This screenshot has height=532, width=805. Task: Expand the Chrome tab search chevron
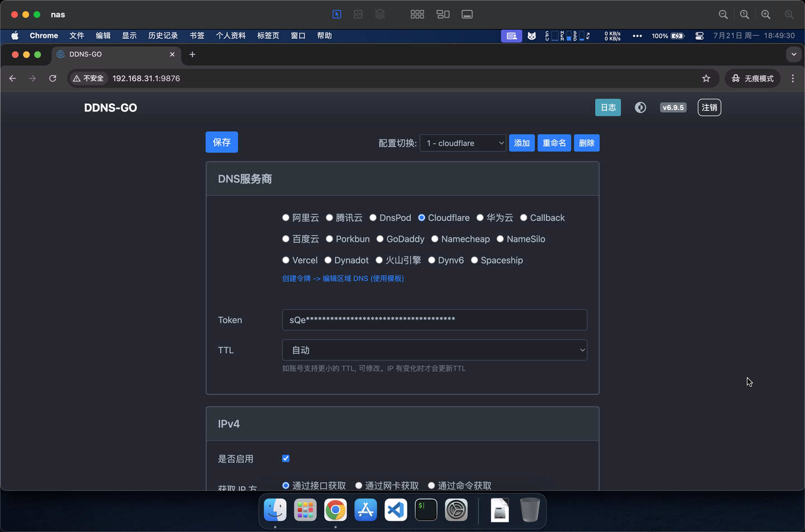[x=793, y=54]
